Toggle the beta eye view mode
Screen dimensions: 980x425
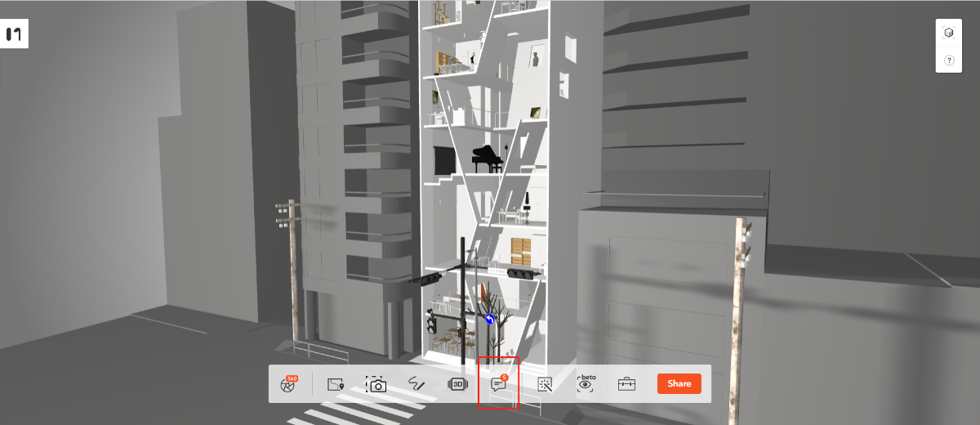(586, 384)
